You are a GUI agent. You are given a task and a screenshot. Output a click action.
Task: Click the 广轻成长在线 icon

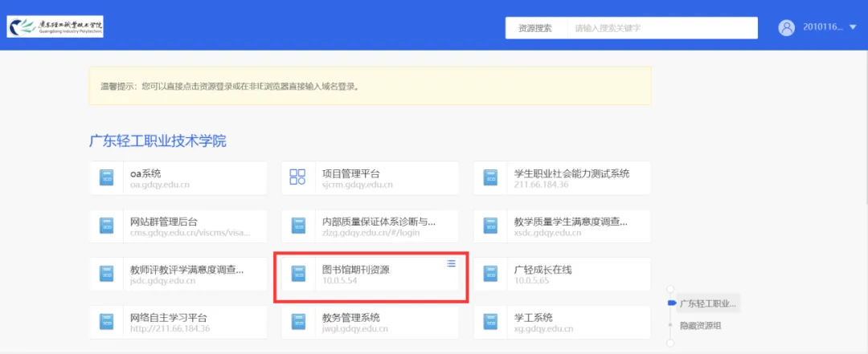tap(490, 273)
